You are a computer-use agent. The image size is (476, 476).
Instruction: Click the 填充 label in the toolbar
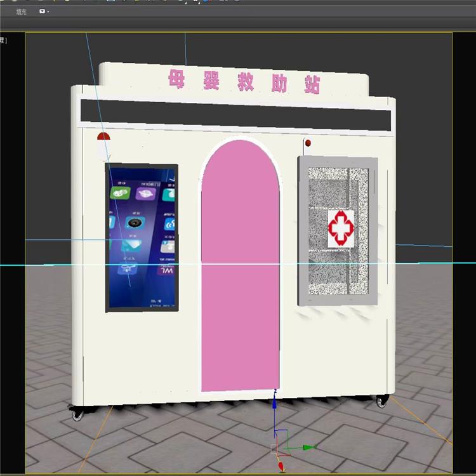21,12
